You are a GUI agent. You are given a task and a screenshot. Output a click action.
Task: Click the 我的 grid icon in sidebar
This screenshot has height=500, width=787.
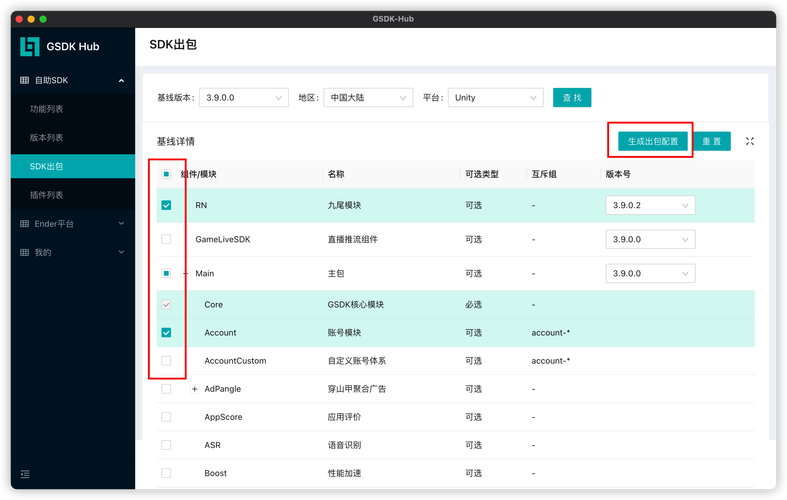tap(25, 252)
